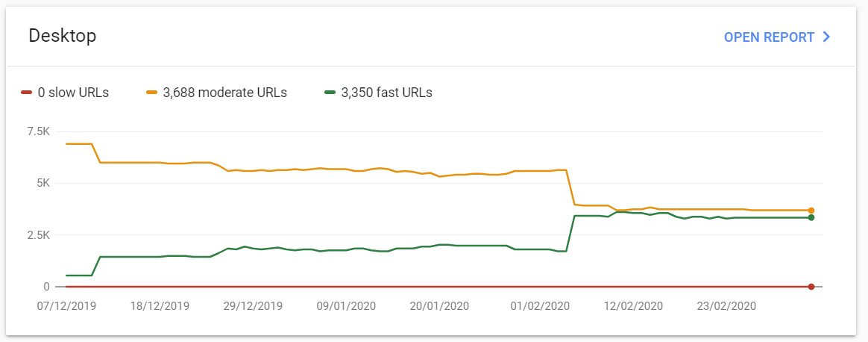This screenshot has height=342, width=868.
Task: Open the Desktop speed report link
Action: click(x=777, y=37)
